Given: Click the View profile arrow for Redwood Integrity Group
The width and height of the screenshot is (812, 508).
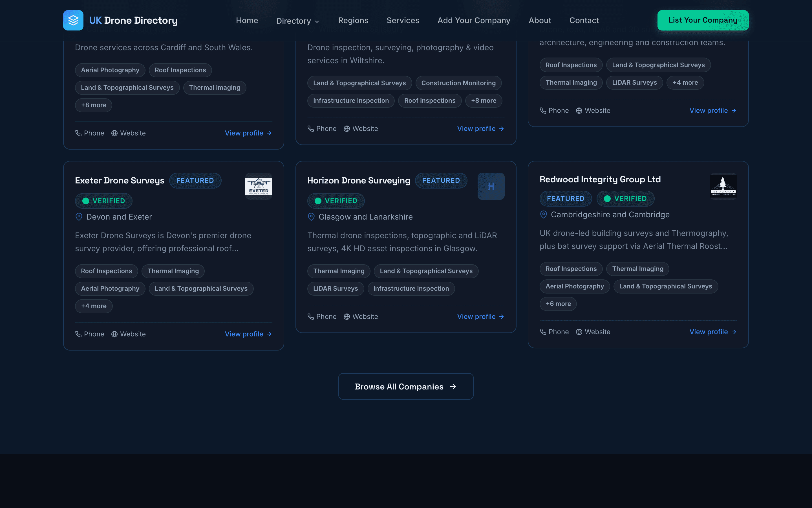Looking at the screenshot, I should [x=734, y=332].
